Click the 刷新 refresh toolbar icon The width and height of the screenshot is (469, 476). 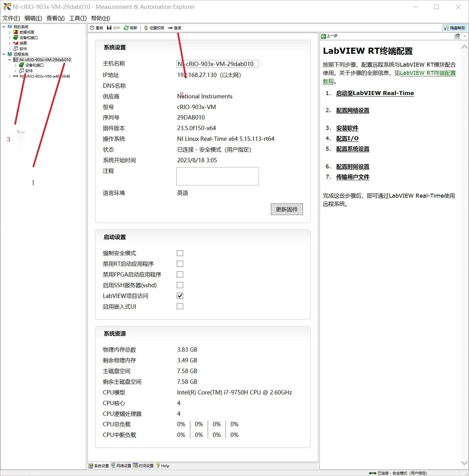click(126, 28)
